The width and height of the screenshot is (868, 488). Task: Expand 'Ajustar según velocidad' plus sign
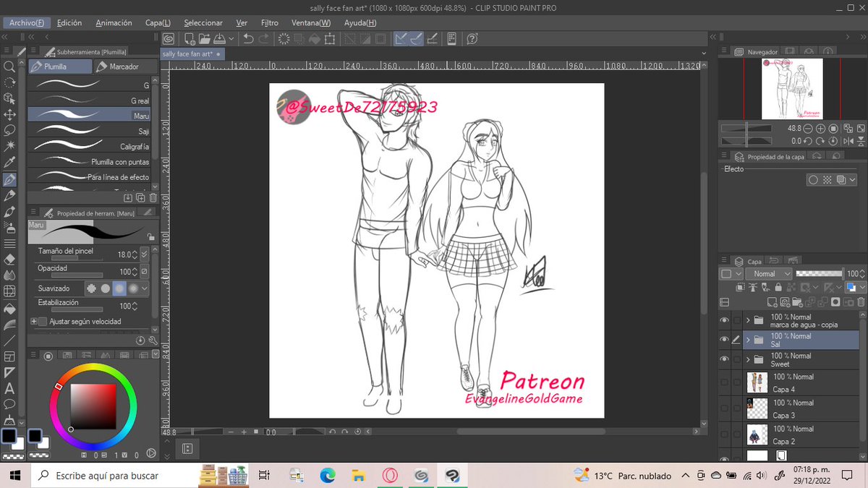pos(33,321)
